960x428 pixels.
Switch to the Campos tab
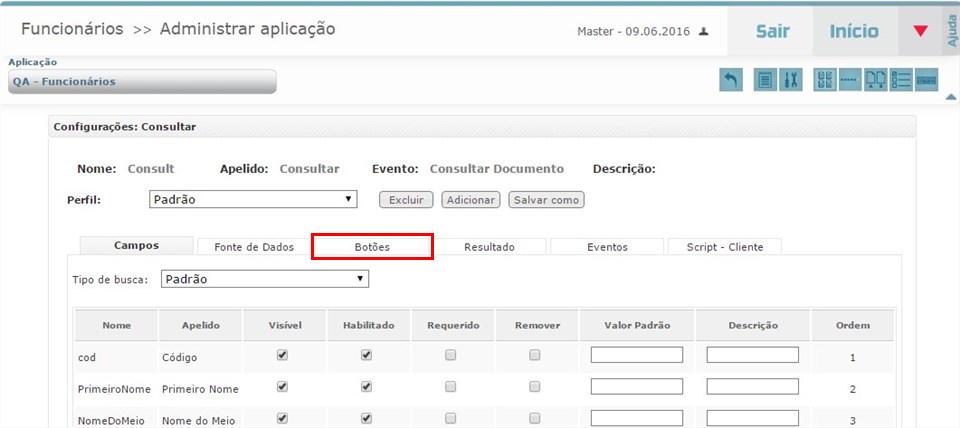137,246
